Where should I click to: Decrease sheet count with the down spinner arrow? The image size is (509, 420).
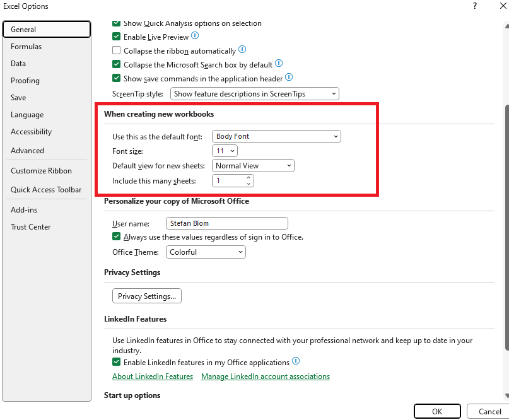tap(249, 184)
